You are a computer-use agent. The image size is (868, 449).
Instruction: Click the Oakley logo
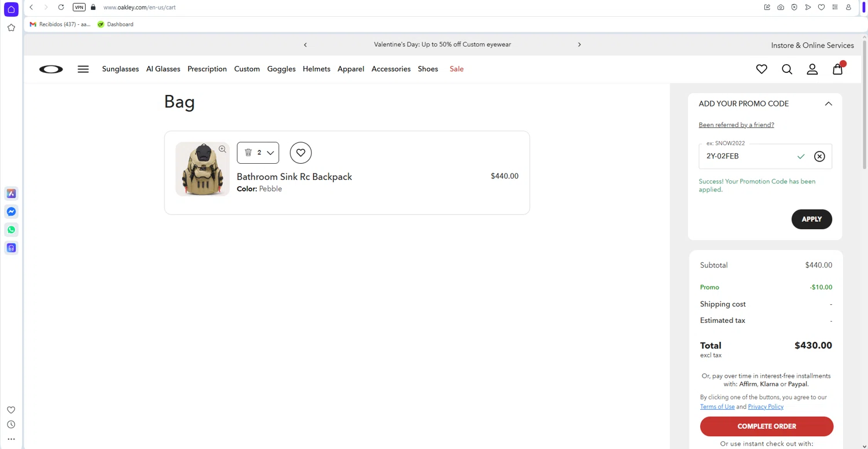[51, 69]
